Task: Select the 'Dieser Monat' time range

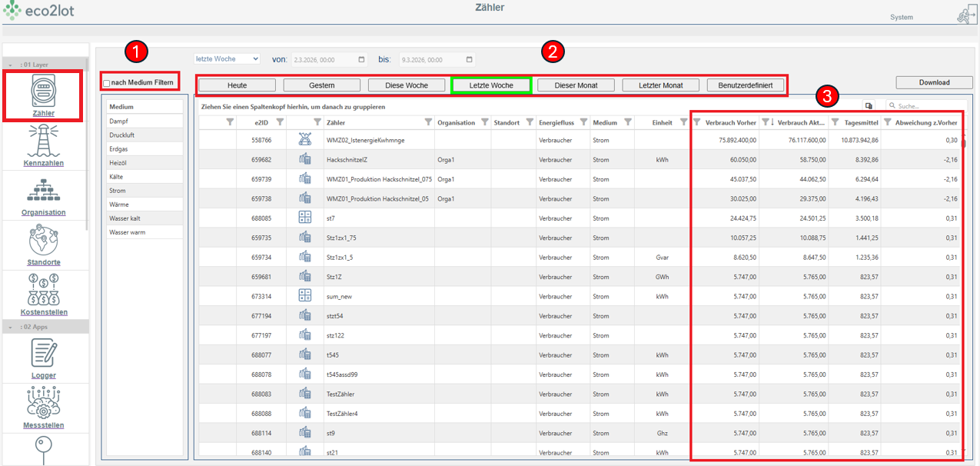Action: pyautogui.click(x=576, y=85)
